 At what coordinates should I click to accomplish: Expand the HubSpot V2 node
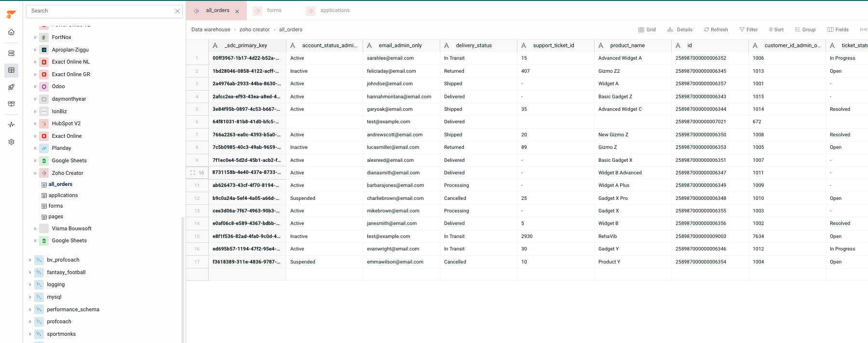[35, 124]
